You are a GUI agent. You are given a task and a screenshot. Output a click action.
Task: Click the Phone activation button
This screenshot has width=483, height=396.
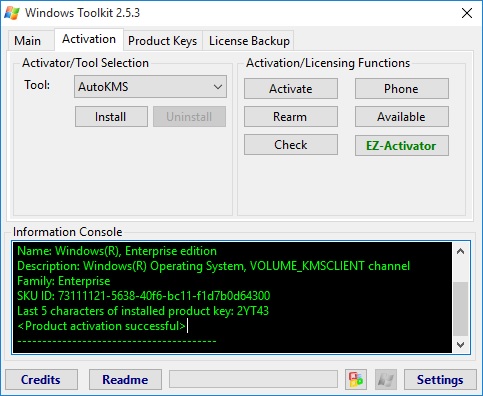coord(402,89)
